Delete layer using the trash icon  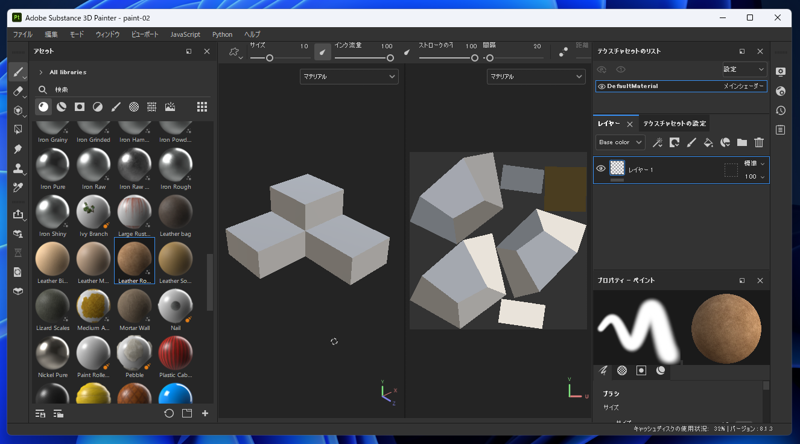pyautogui.click(x=759, y=143)
